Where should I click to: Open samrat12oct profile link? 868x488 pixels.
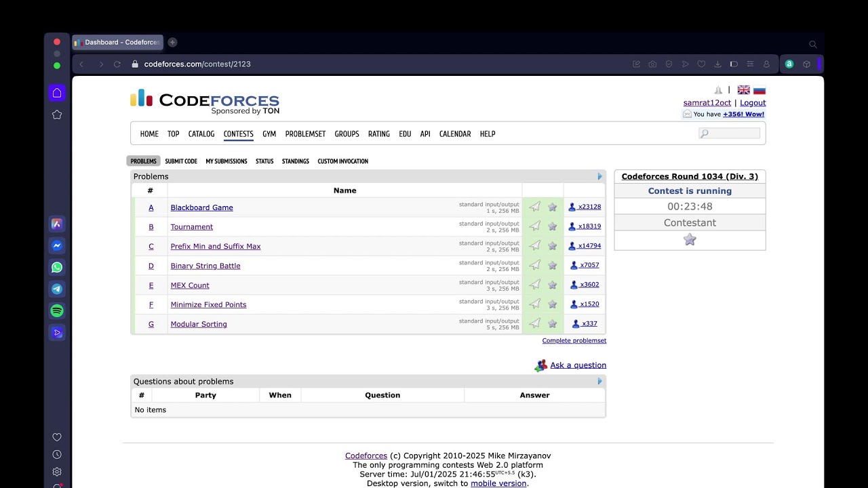point(707,103)
